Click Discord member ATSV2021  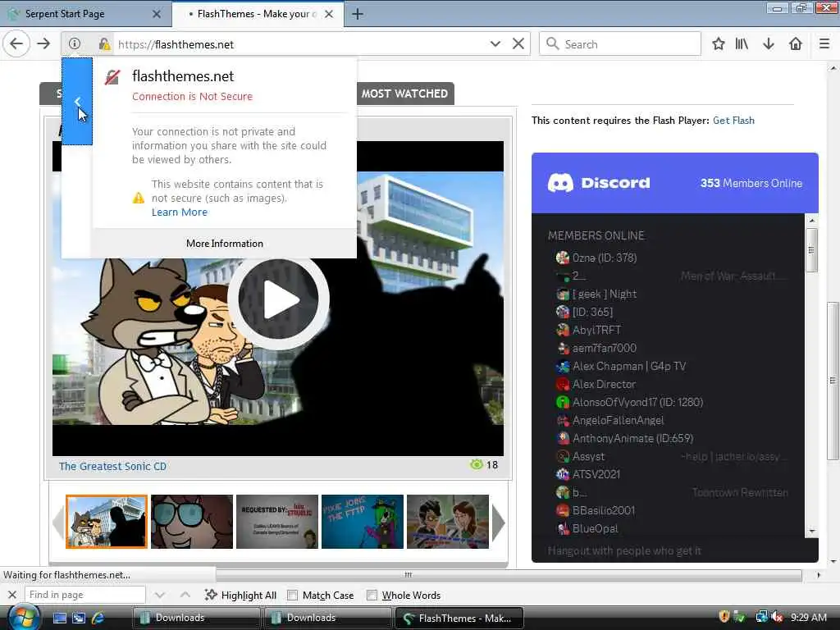[x=596, y=475]
